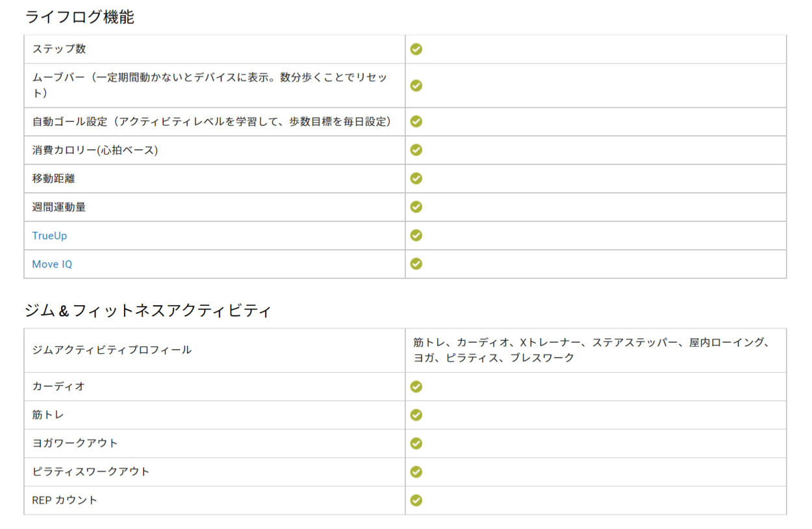Viewport: 812px width, 529px height.
Task: Click the ジム & フィットネスアクティビティ heading
Action: pos(147,311)
